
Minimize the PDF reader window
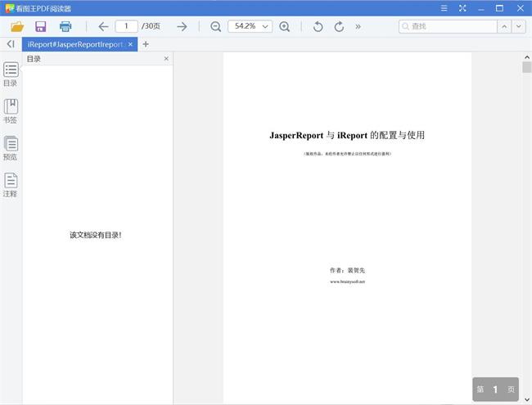click(480, 8)
